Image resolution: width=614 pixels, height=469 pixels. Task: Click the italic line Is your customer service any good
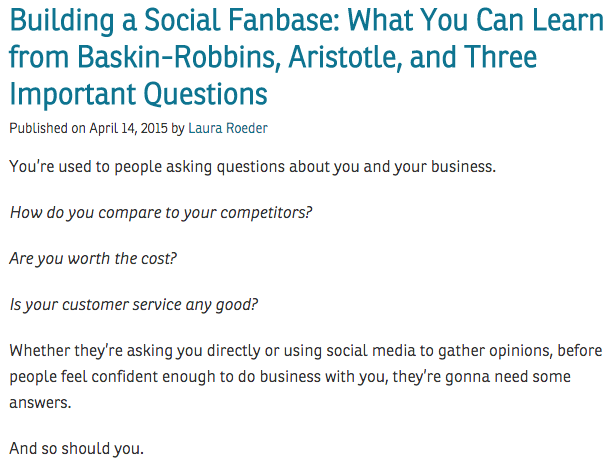(x=134, y=305)
